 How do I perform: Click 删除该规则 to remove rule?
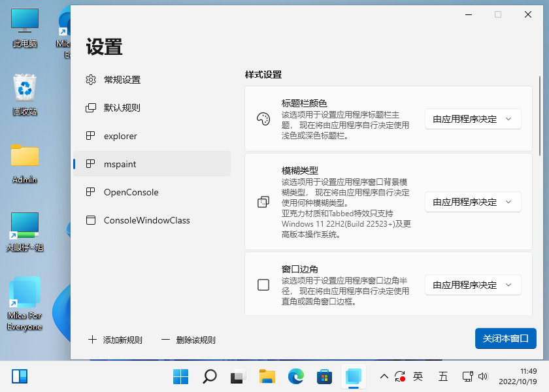188,340
